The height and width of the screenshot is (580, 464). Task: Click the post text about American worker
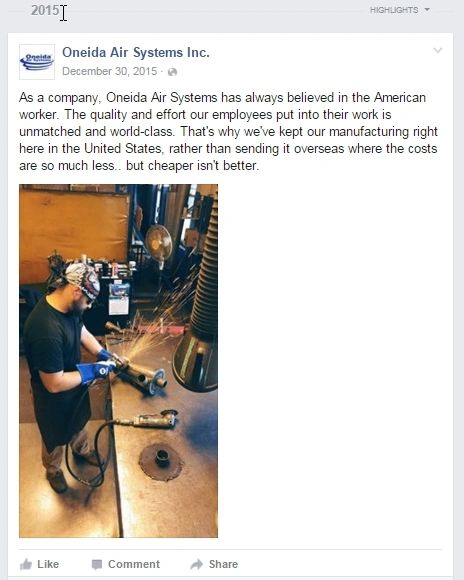pyautogui.click(x=228, y=131)
